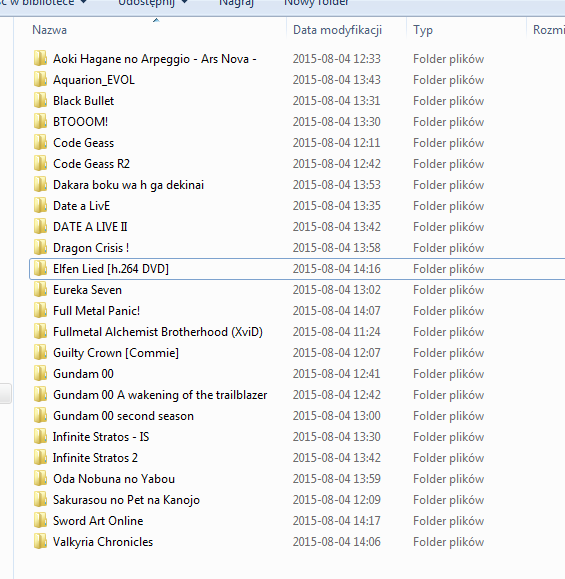Screen dimensions: 565x579
Task: Click date 2015-08-04 13:59
Action: point(336,479)
